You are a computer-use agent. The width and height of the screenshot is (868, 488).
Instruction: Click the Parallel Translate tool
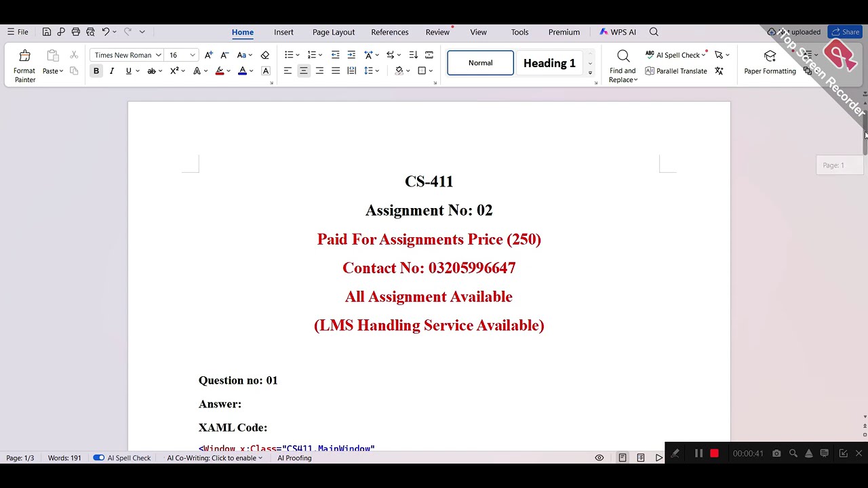pos(676,71)
